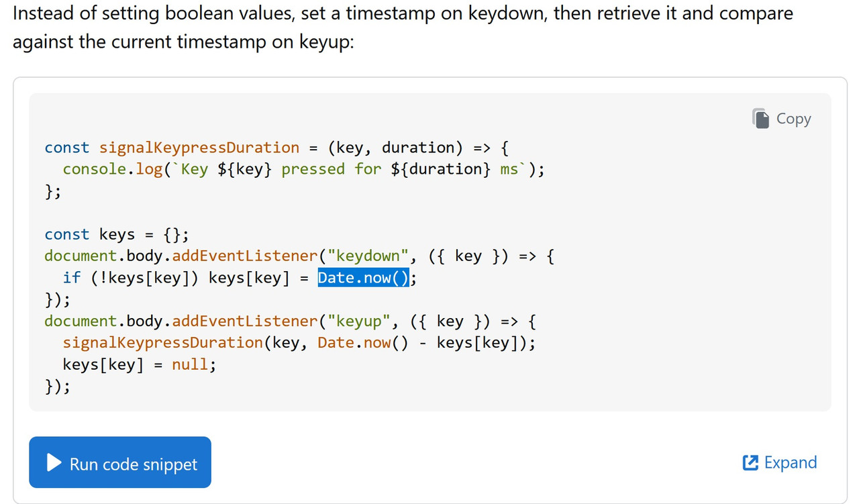This screenshot has width=859, height=504.
Task: Click the Expand external-arrow icon
Action: coord(750,462)
